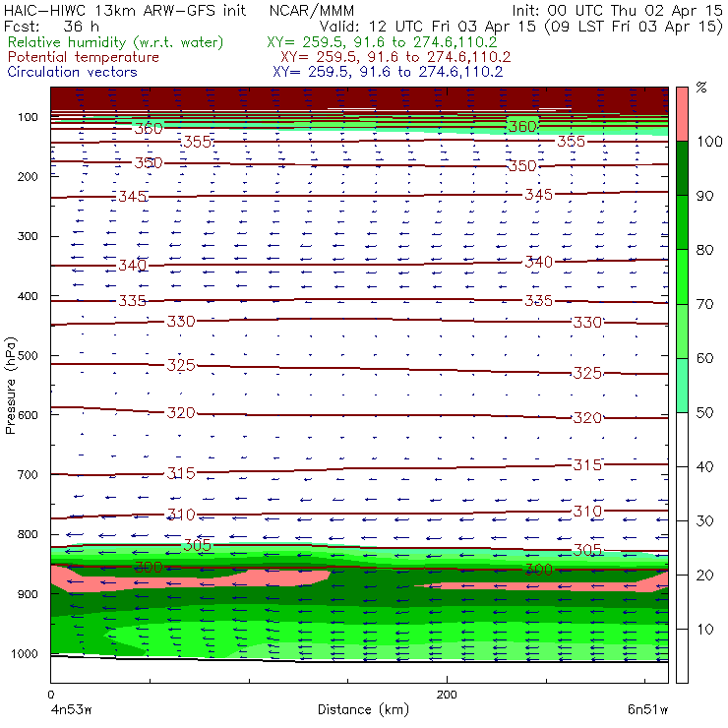Viewport: 728px width, 728px height.
Task: Click the left-side '350' contour label
Action: click(x=149, y=162)
